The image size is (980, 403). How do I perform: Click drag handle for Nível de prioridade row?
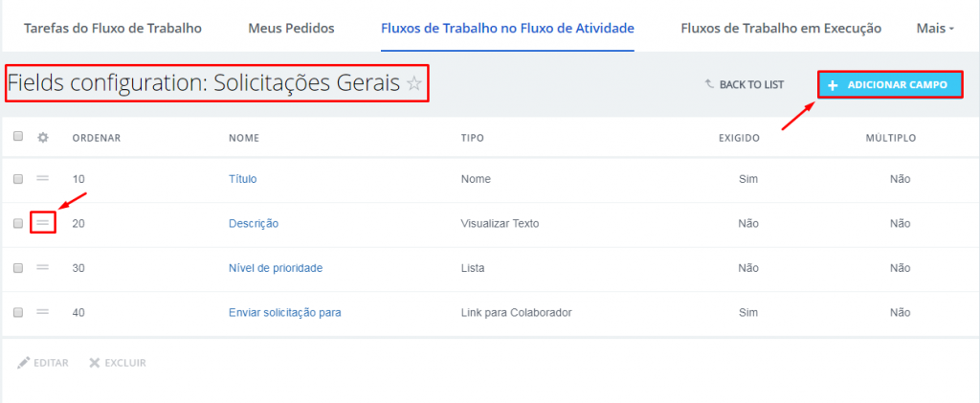42,267
